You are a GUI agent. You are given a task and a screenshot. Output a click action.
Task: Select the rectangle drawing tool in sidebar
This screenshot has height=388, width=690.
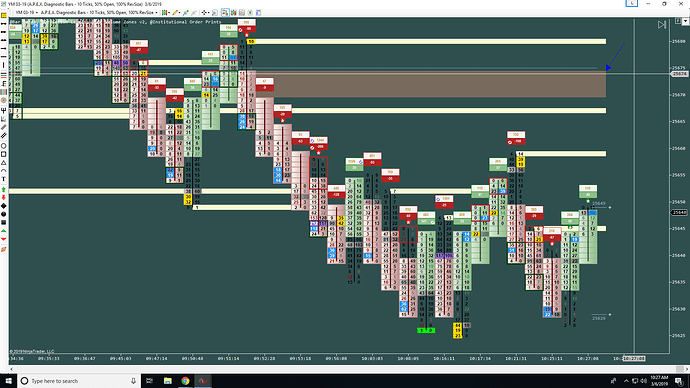(4, 154)
